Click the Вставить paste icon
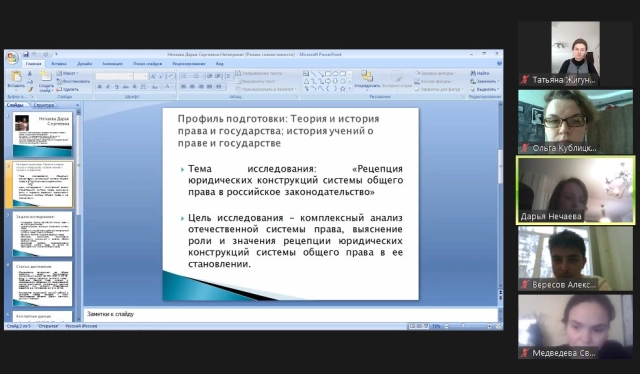The image size is (640, 374). [16, 76]
